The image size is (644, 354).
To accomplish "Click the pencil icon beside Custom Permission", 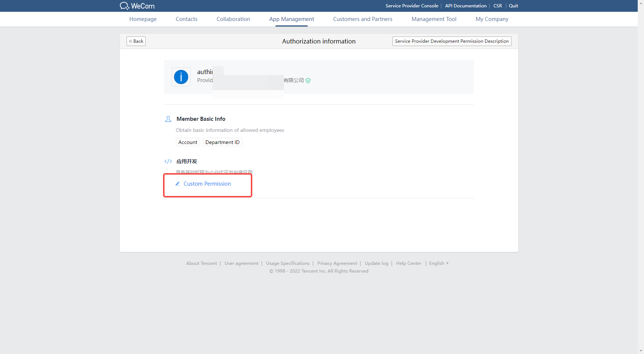I will (x=177, y=184).
